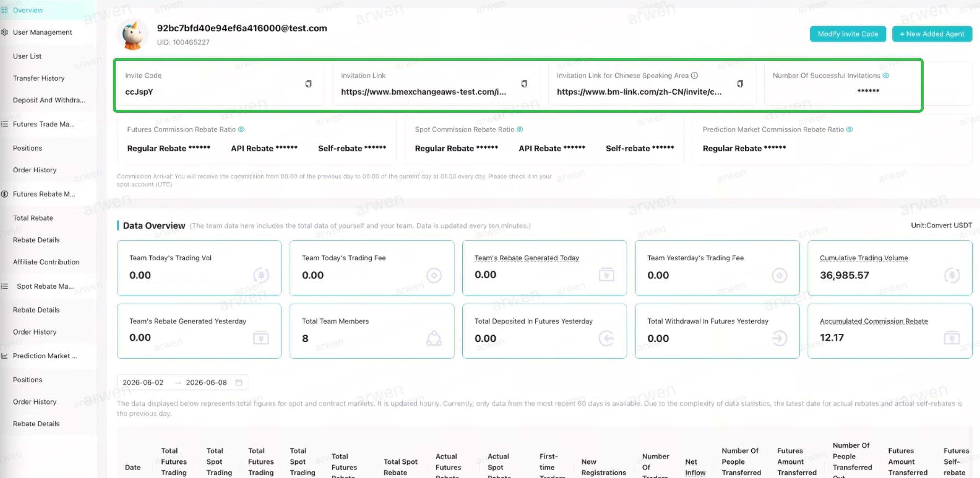
Task: Open the date range start 2026-06-02
Action: [143, 382]
